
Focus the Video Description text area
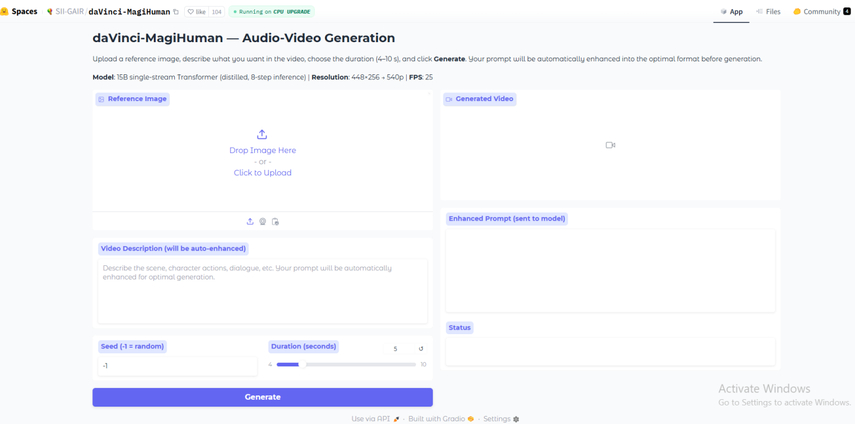(262, 291)
